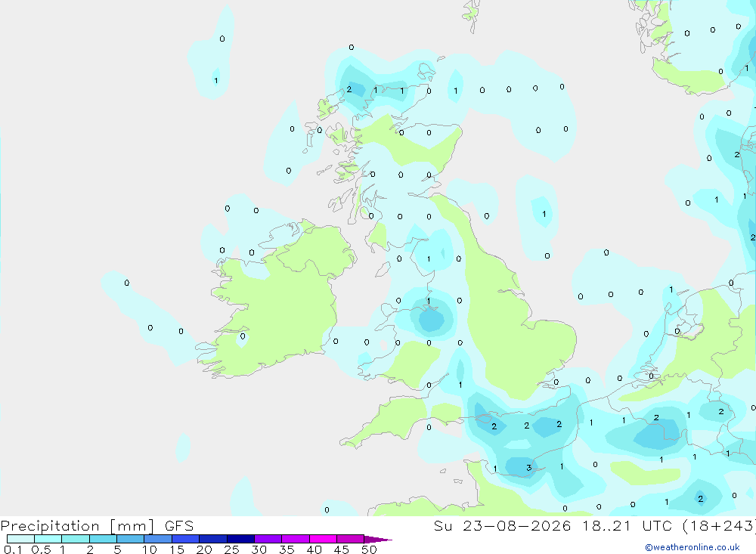
Task: Choose the 45–50 mm legend swatch
Action: point(350,539)
